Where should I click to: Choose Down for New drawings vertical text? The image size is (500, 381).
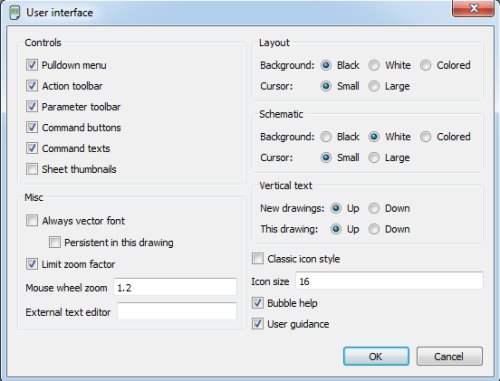coord(374,208)
